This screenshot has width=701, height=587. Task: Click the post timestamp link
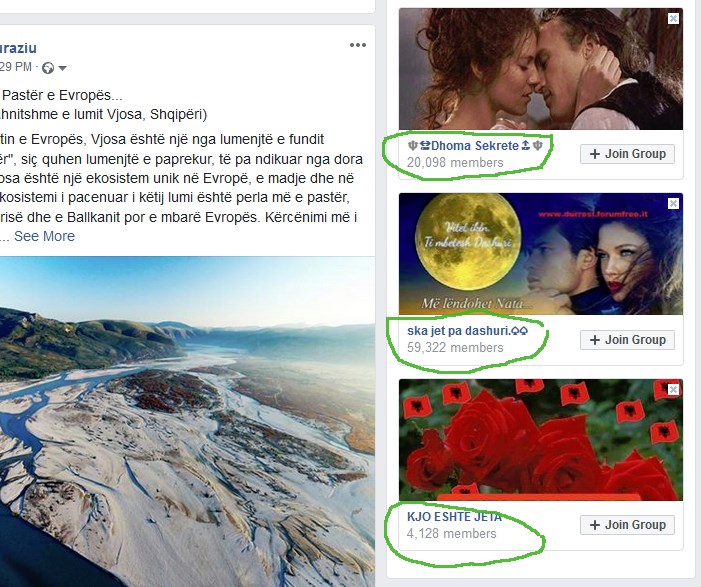pos(16,67)
